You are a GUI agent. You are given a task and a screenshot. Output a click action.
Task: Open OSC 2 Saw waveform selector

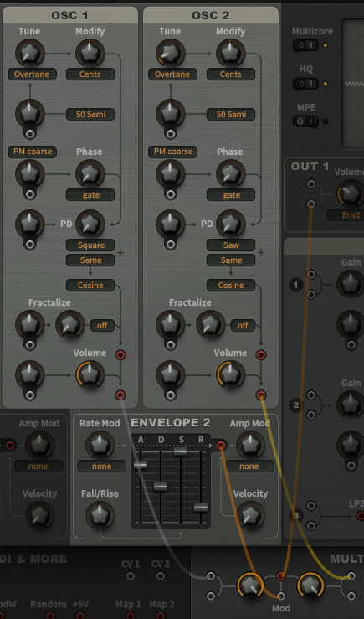click(231, 245)
